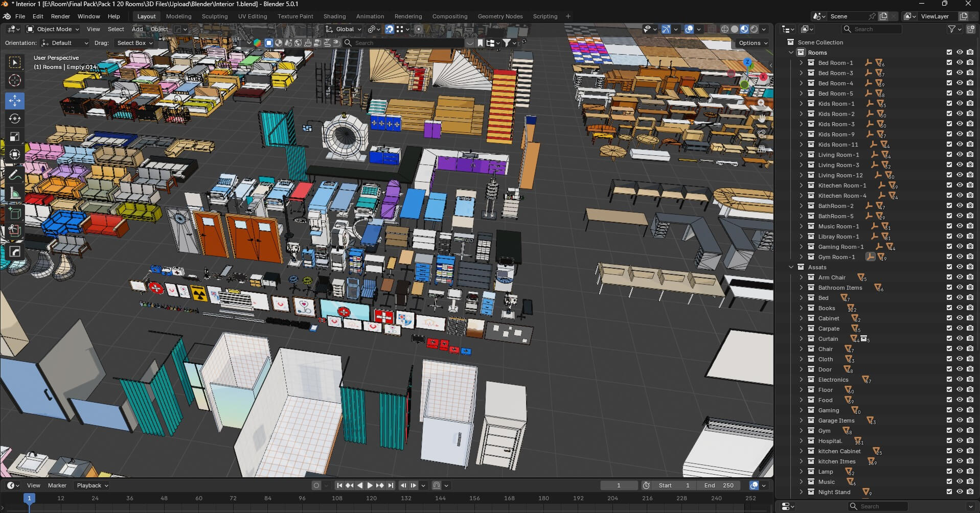Open the viewport Add menu

click(x=138, y=29)
